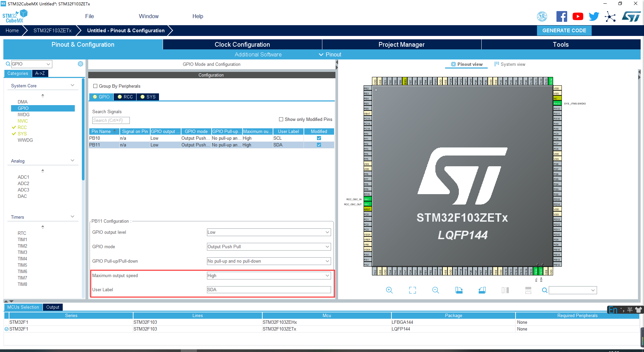Check Show only Modified Pins

(x=281, y=119)
